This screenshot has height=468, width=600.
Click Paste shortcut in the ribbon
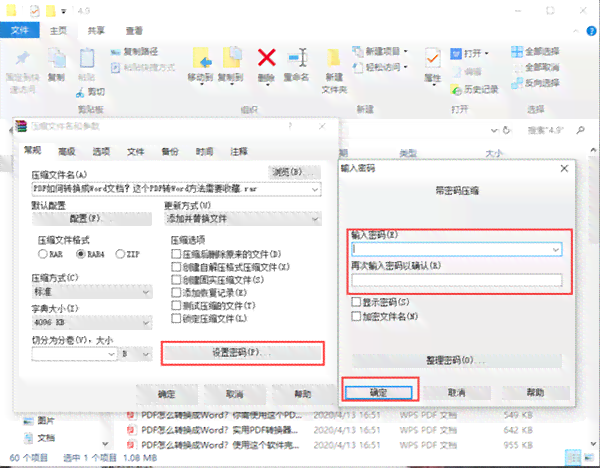(x=143, y=68)
